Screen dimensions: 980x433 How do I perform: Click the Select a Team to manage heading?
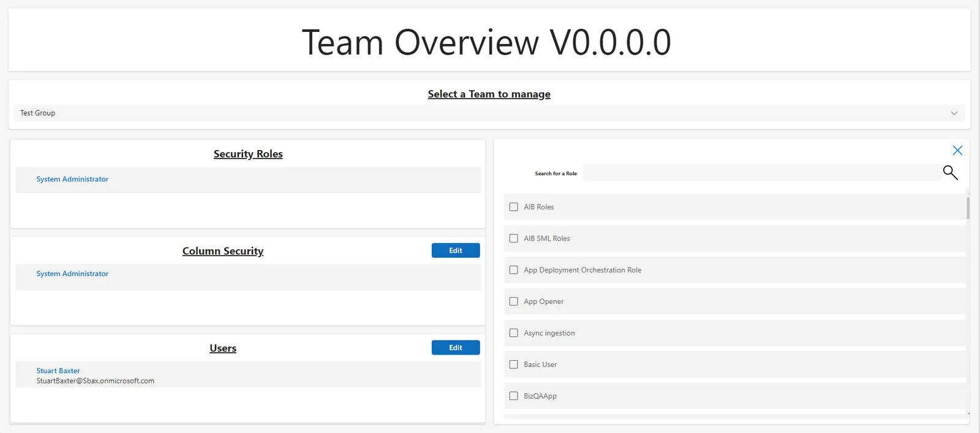click(489, 94)
